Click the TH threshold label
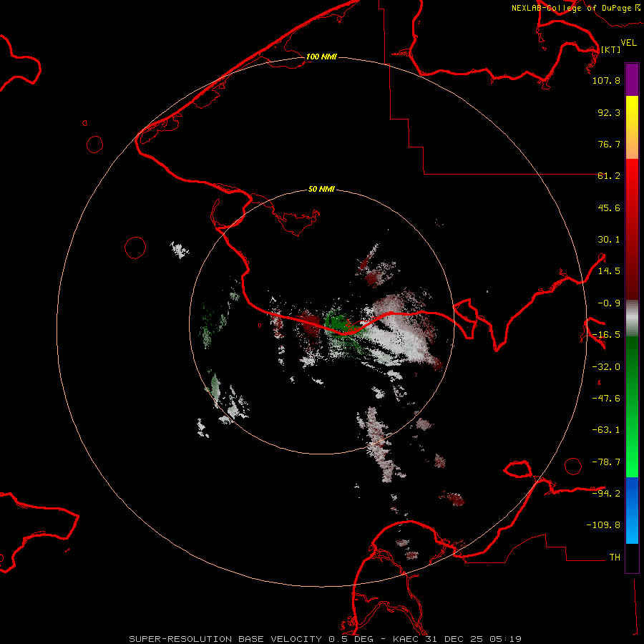The image size is (644, 644). pyautogui.click(x=615, y=557)
